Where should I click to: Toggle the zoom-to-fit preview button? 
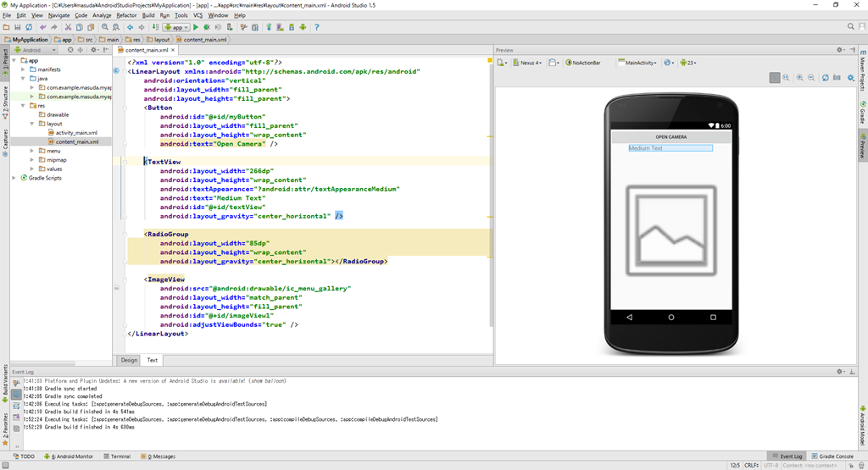(775, 77)
